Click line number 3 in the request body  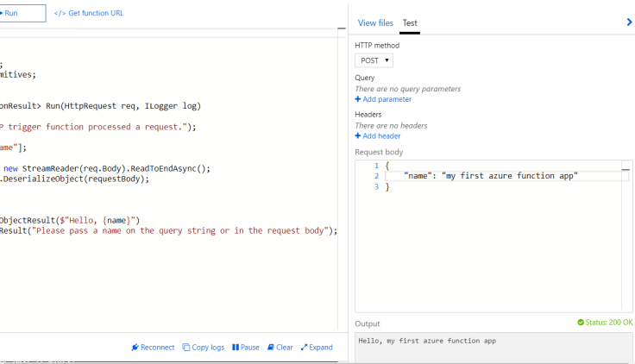(x=377, y=186)
